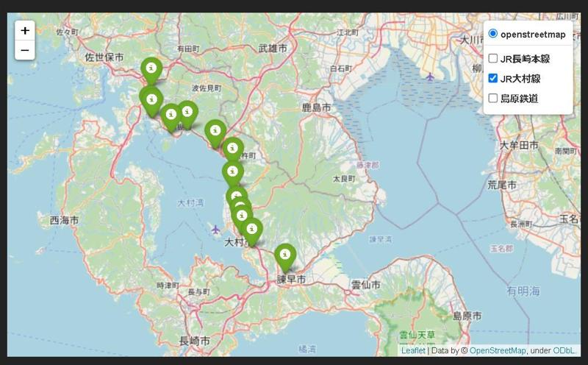Uncheck the JR大村線 layer
Viewport: 588px width, 365px height.
click(493, 78)
